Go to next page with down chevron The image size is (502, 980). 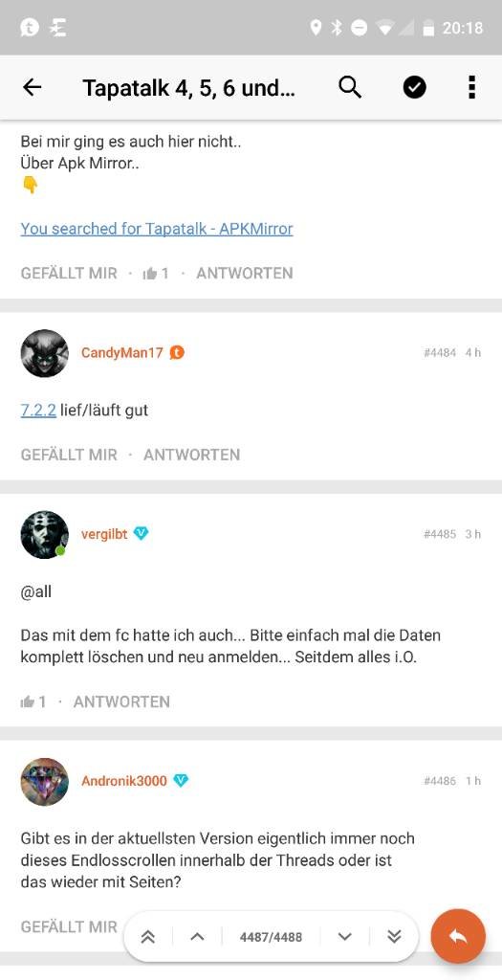(x=344, y=936)
